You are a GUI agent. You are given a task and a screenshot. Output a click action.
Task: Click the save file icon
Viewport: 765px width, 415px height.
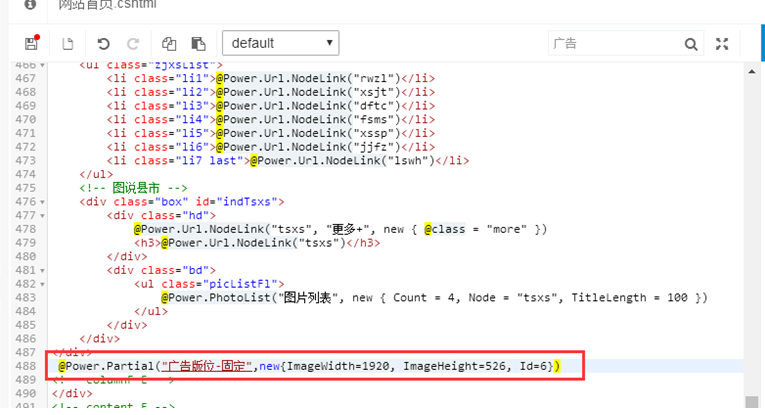pyautogui.click(x=31, y=44)
